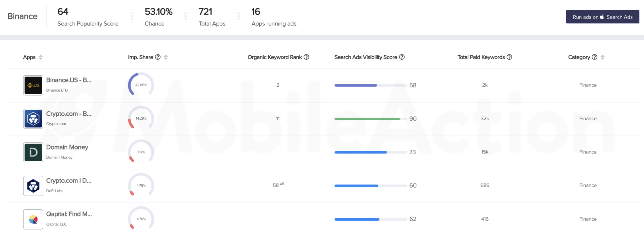Click Binance.US visibility score bar (58)
The height and width of the screenshot is (234, 644).
click(x=371, y=85)
